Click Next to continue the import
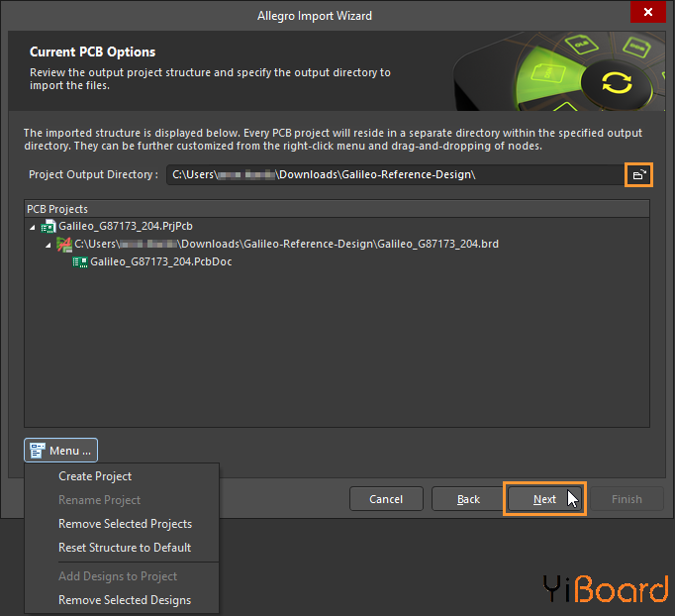The image size is (675, 616). tap(544, 499)
